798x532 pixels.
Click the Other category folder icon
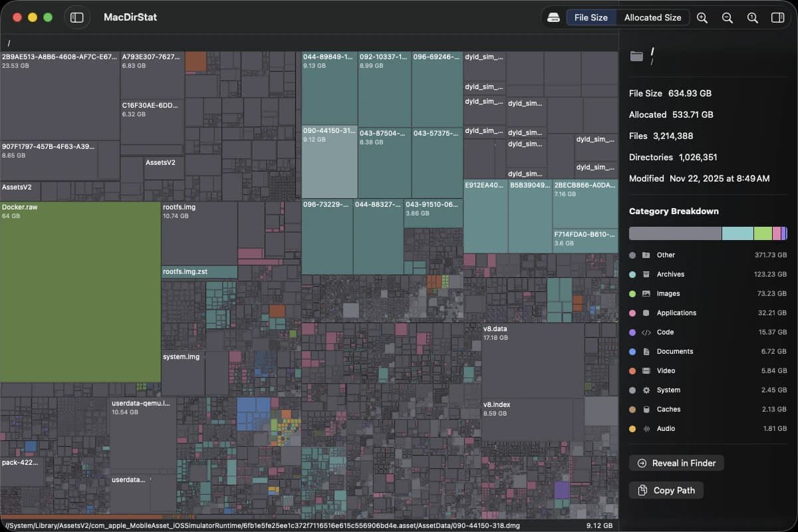pyautogui.click(x=646, y=255)
